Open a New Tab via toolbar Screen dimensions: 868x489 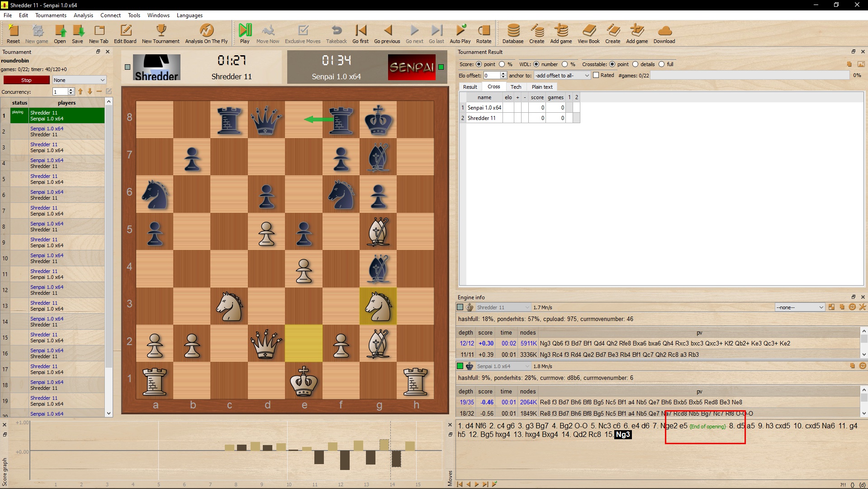click(99, 34)
